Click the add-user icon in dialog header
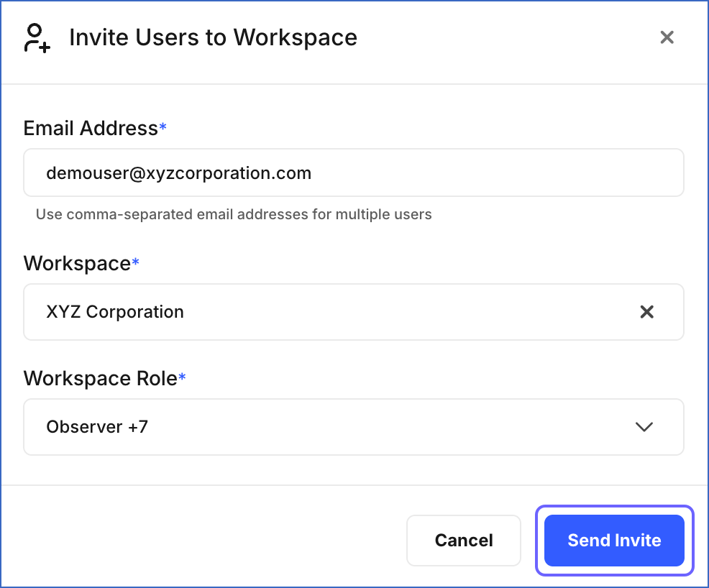The height and width of the screenshot is (588, 709). [37, 38]
